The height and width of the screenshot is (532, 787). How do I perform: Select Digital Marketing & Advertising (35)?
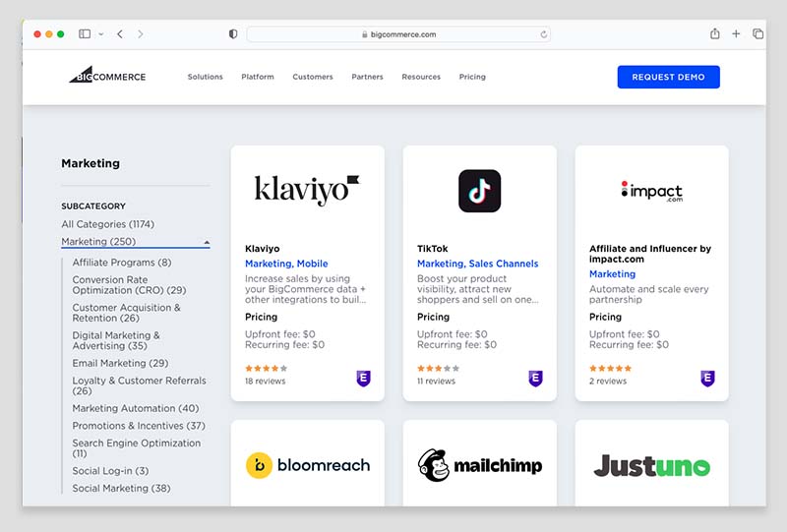coord(116,340)
